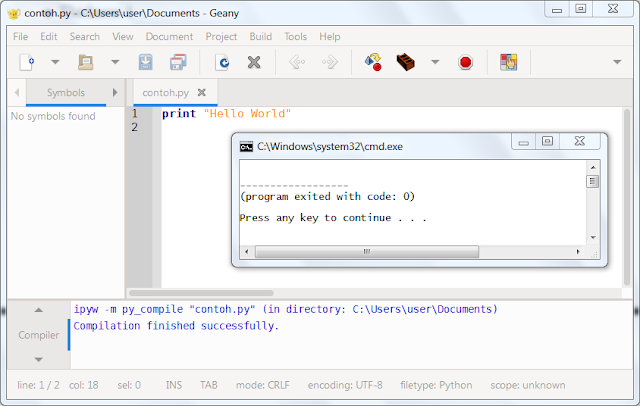
Task: Click the cmd.exe window title icon
Action: [246, 147]
